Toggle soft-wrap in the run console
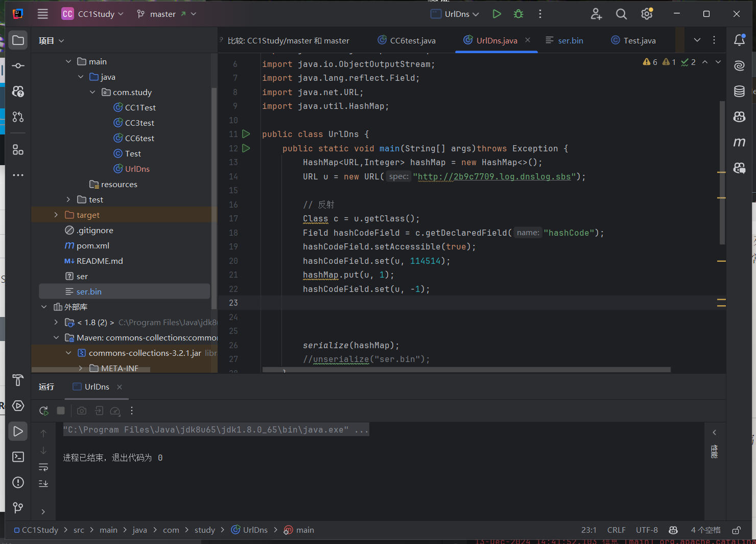 (43, 467)
